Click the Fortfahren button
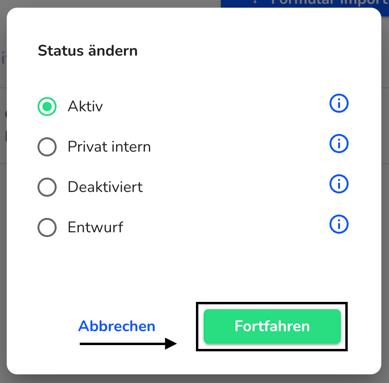The height and width of the screenshot is (383, 389). coord(272,326)
